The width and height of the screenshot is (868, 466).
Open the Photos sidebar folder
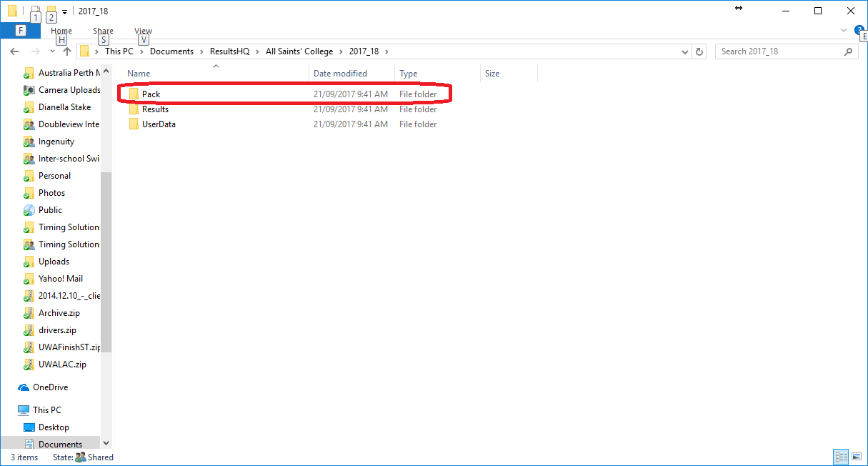click(x=44, y=193)
